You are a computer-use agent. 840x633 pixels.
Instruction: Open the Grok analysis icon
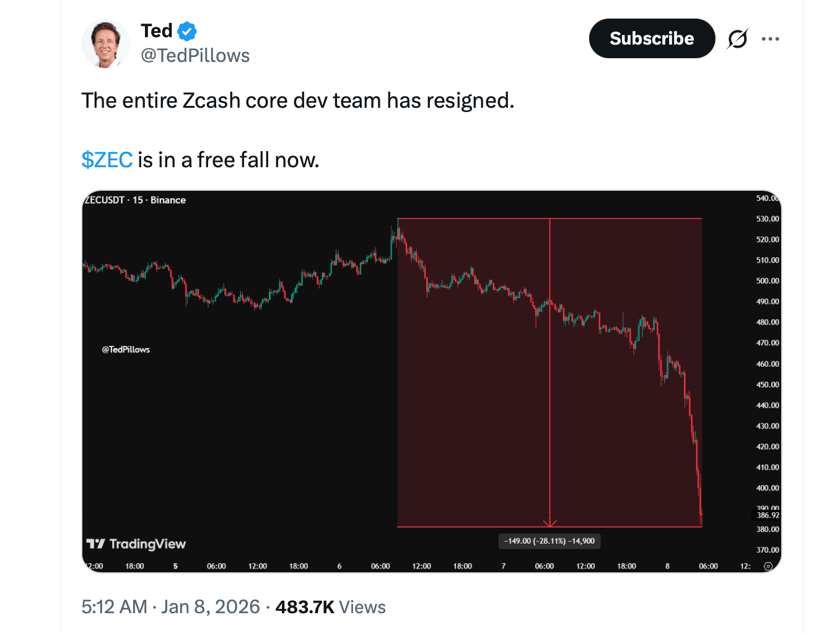coord(737,38)
